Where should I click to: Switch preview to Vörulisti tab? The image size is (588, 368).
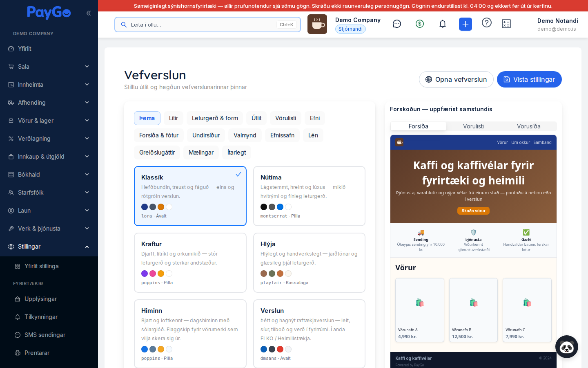click(473, 126)
